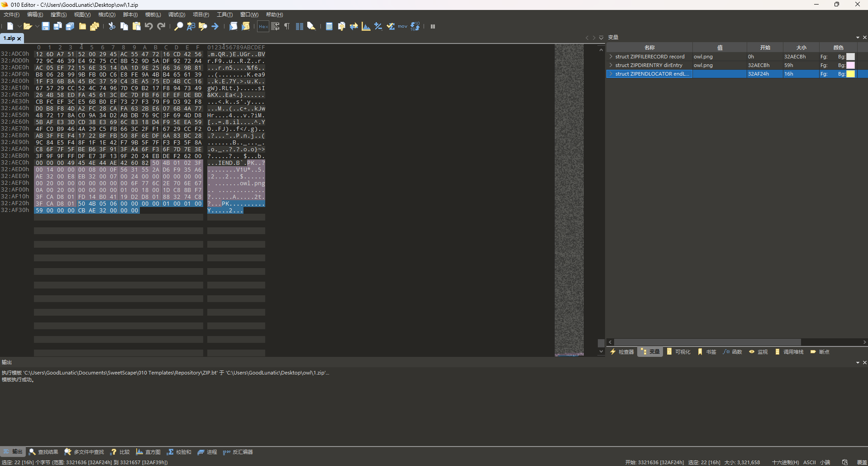The width and height of the screenshot is (868, 466).
Task: Sort variables by 名称 column header
Action: 649,48
